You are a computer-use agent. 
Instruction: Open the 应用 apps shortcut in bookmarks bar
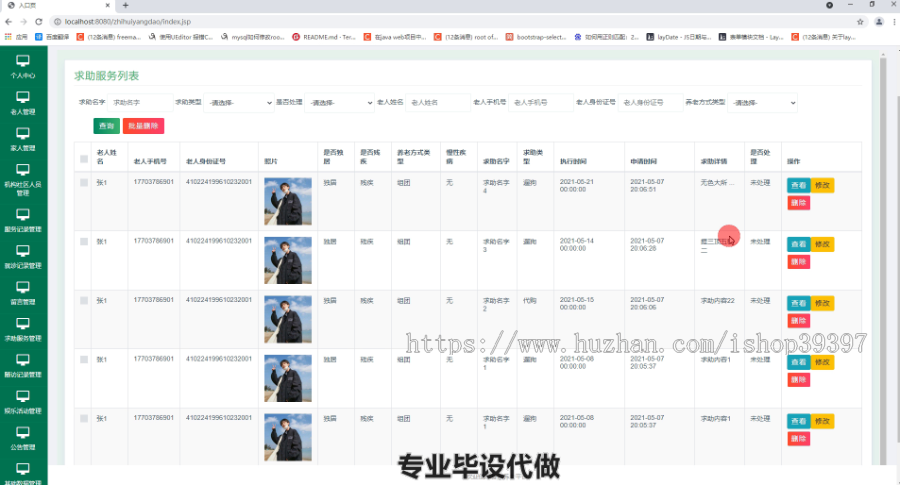[x=16, y=37]
